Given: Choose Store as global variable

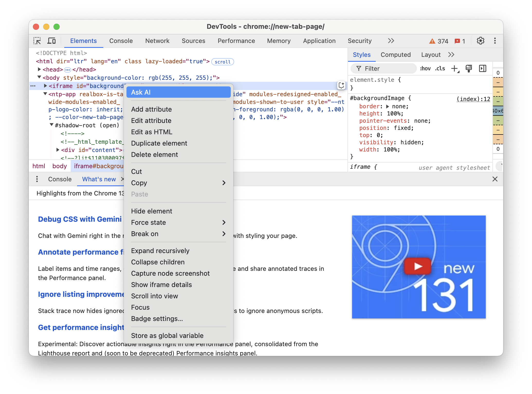Looking at the screenshot, I should [178, 336].
